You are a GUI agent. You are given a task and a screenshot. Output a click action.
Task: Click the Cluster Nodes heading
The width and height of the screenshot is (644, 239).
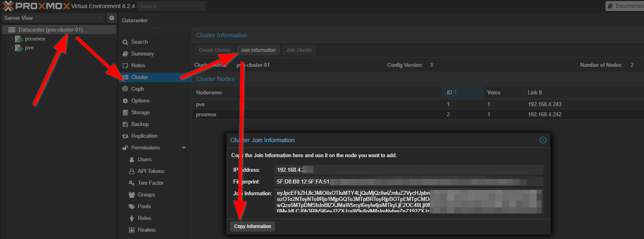pyautogui.click(x=215, y=79)
